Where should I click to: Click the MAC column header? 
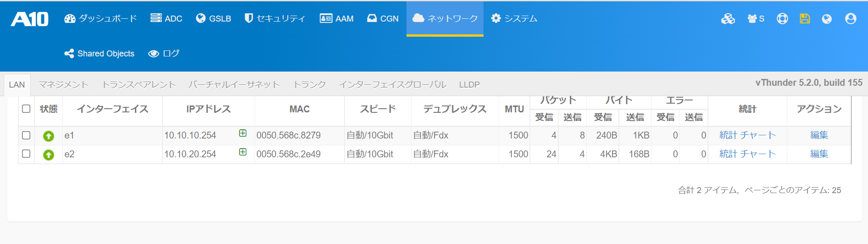coord(300,109)
